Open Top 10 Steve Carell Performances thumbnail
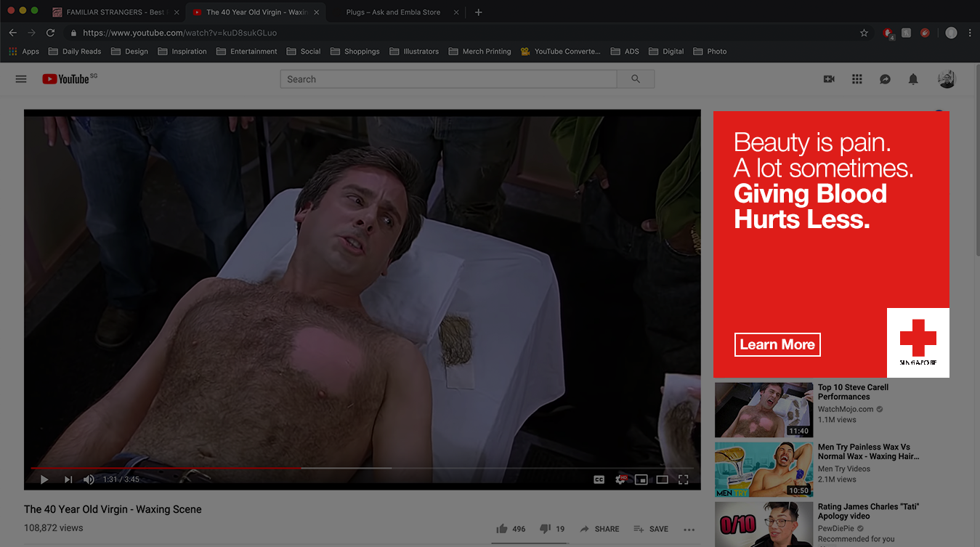Image resolution: width=980 pixels, height=547 pixels. click(x=764, y=410)
